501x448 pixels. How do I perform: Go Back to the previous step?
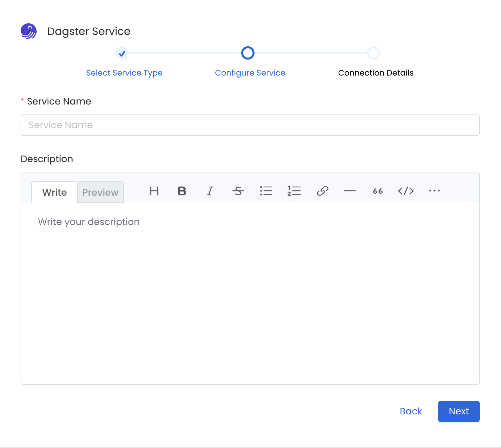pyautogui.click(x=411, y=411)
